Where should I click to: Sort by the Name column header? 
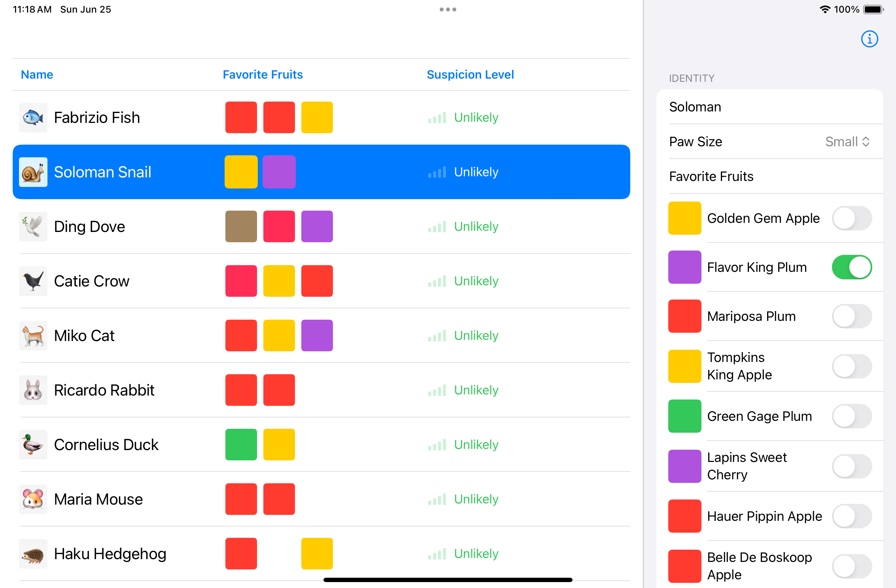(37, 75)
